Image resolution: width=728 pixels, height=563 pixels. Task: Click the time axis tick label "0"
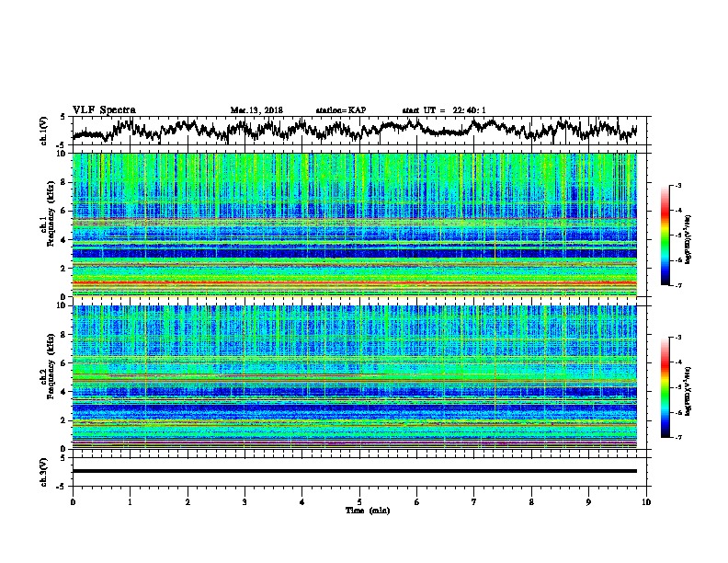point(73,502)
